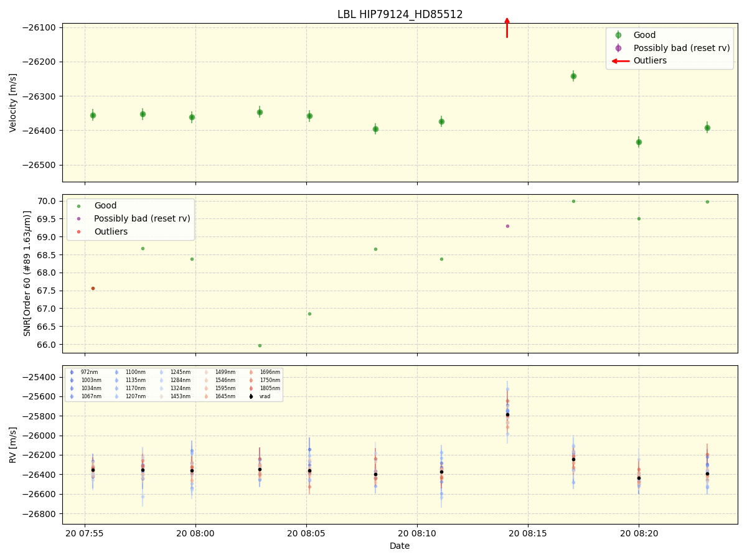Click the dark red SNR point near 67.5
This screenshot has height=560, width=747.
pos(93,288)
